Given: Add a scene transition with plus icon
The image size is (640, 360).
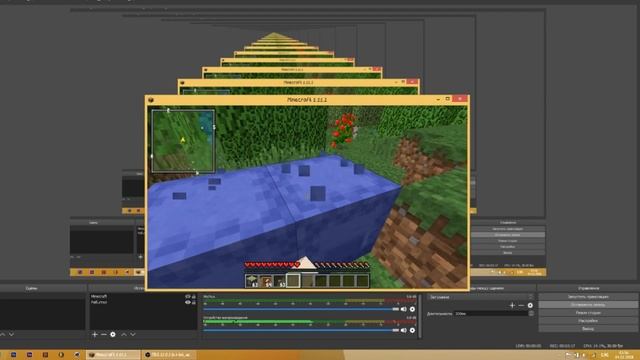Looking at the screenshot, I should 512,305.
